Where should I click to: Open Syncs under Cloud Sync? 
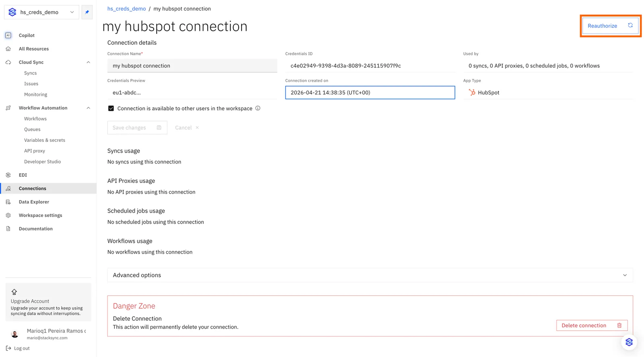click(x=30, y=73)
